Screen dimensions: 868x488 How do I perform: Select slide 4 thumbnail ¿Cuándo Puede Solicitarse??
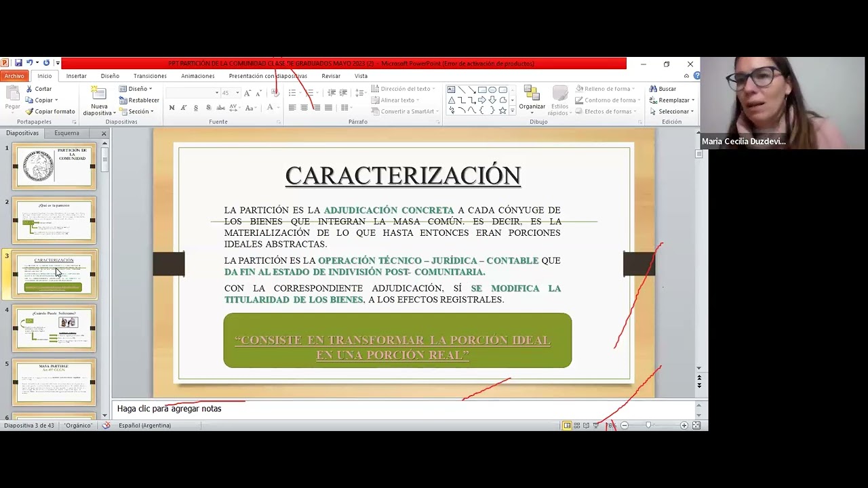coord(54,329)
